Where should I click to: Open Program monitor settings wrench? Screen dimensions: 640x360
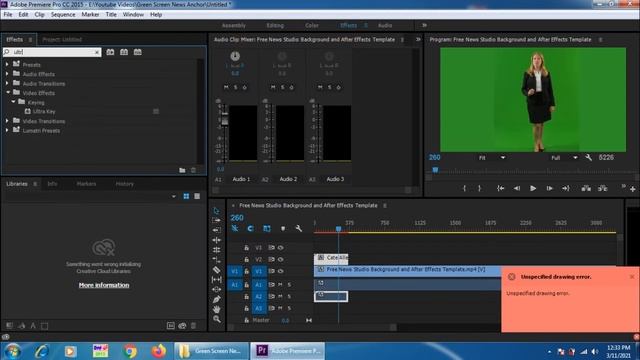[588, 158]
